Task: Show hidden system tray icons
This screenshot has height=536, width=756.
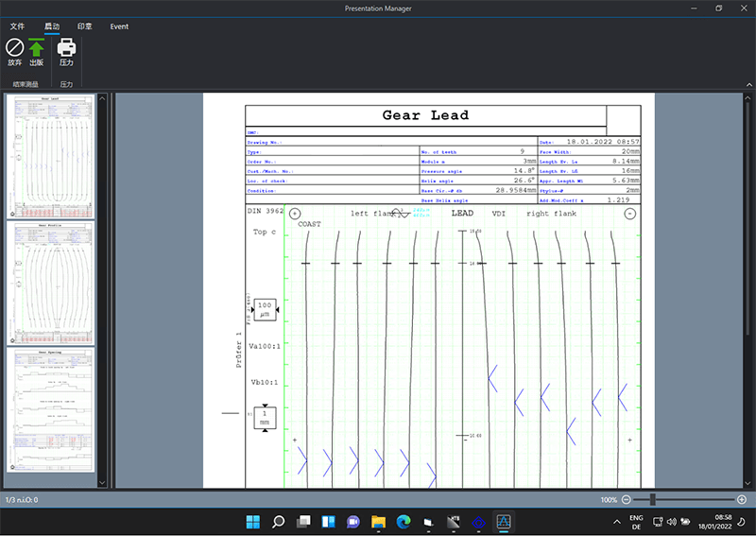Action: click(617, 522)
